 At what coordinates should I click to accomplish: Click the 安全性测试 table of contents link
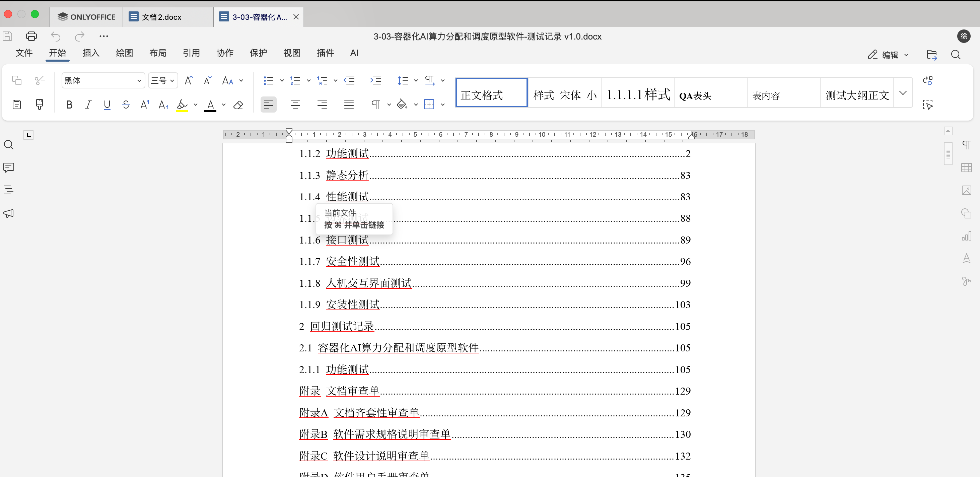click(x=352, y=261)
